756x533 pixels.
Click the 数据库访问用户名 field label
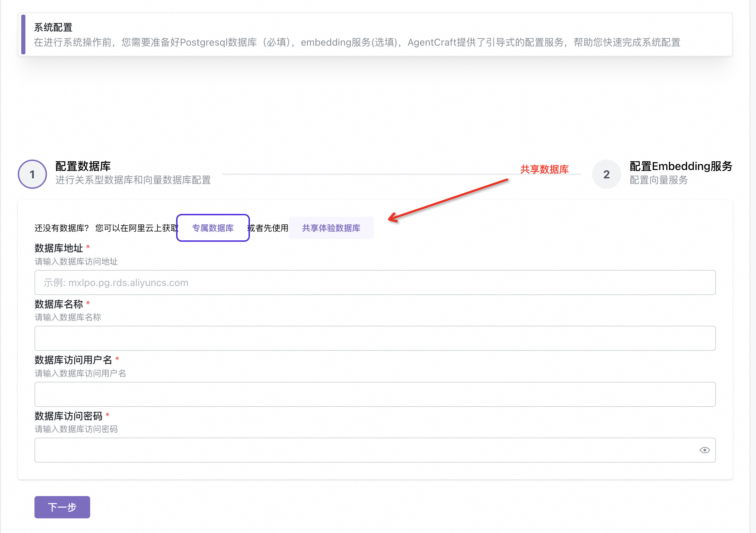tap(73, 360)
